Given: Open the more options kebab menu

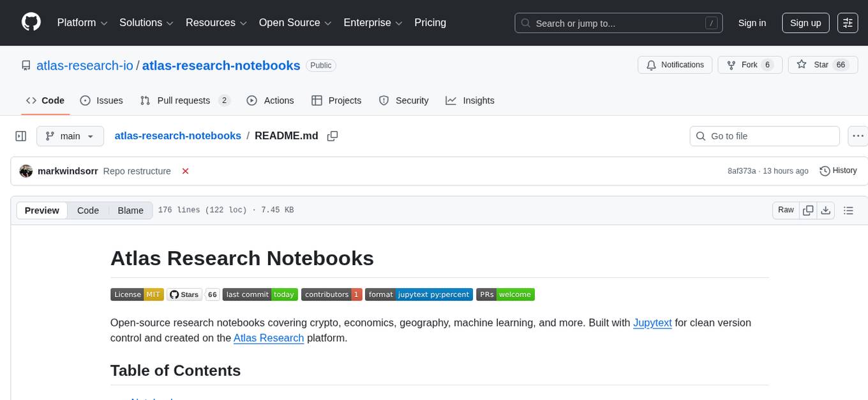Looking at the screenshot, I should [858, 135].
